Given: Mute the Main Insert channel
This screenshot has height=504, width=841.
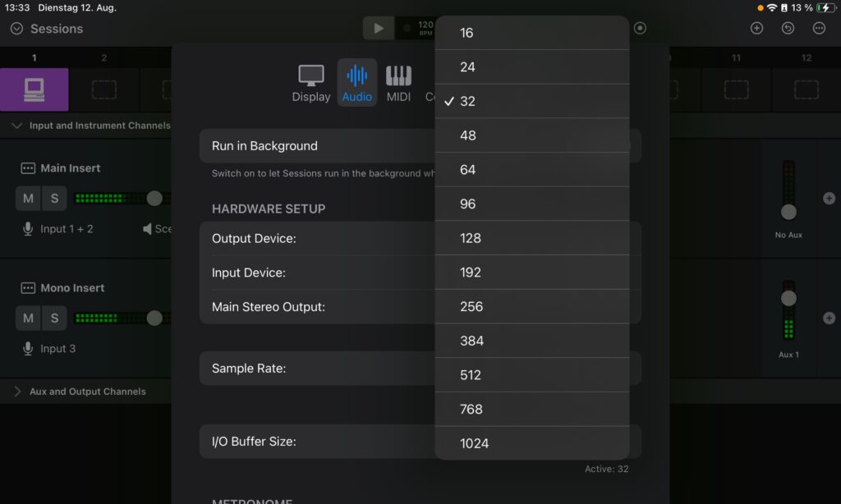Looking at the screenshot, I should [29, 198].
